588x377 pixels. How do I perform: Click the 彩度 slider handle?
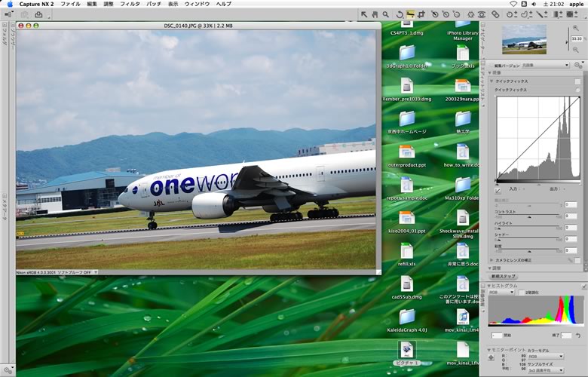529,251
